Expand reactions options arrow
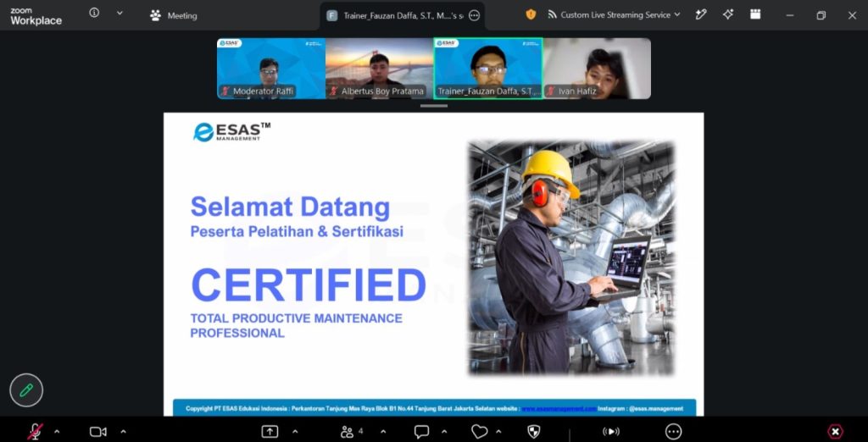This screenshot has height=442, width=868. click(x=498, y=432)
